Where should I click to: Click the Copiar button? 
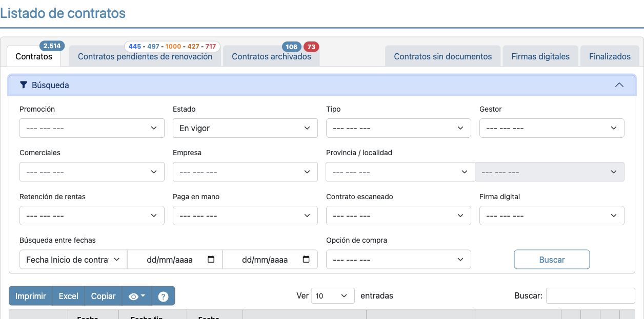[x=103, y=296]
